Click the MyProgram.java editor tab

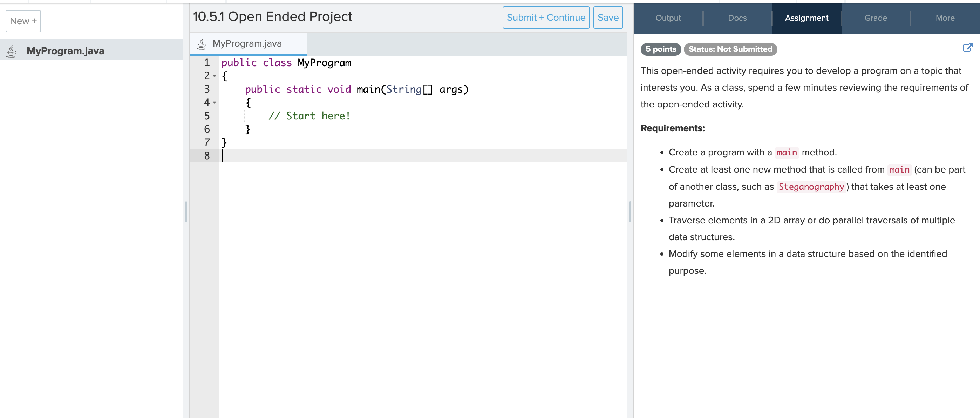pos(248,44)
